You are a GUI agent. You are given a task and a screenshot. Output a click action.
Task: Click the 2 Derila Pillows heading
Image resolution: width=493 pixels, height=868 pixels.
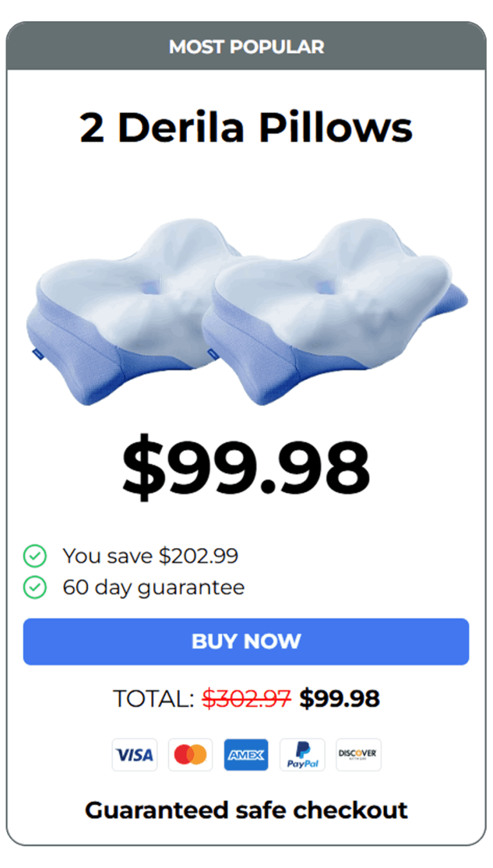click(x=246, y=127)
